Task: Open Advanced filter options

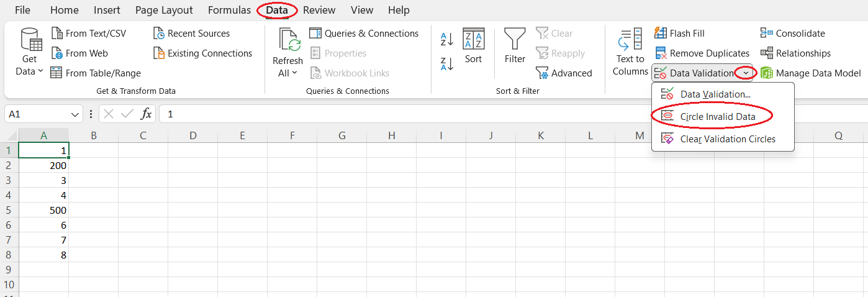Action: point(564,73)
